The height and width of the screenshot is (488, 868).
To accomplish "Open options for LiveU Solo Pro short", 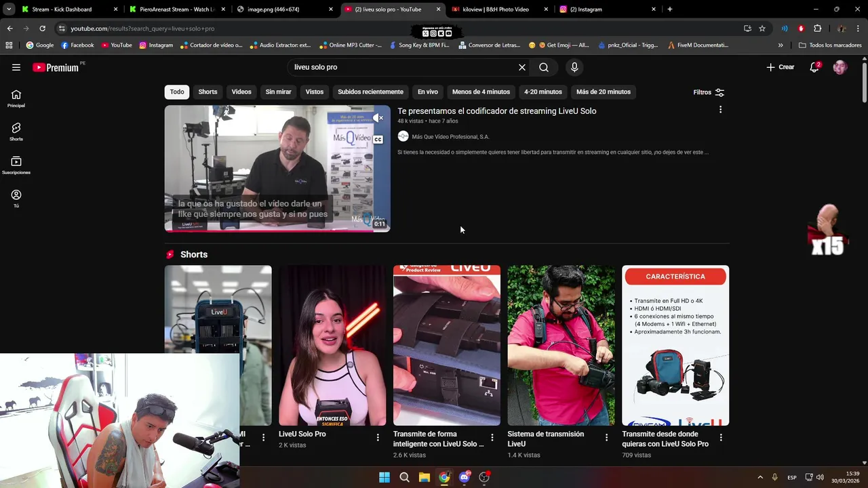I will [x=378, y=438].
